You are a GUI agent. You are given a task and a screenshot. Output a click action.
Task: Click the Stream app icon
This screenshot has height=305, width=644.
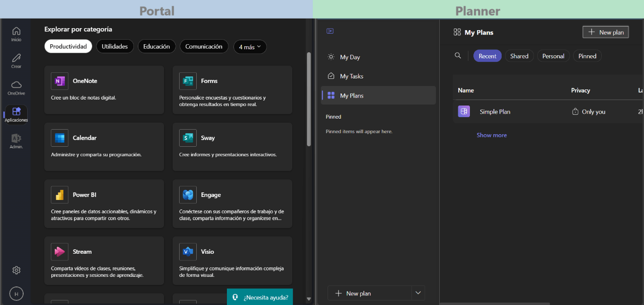[59, 251]
